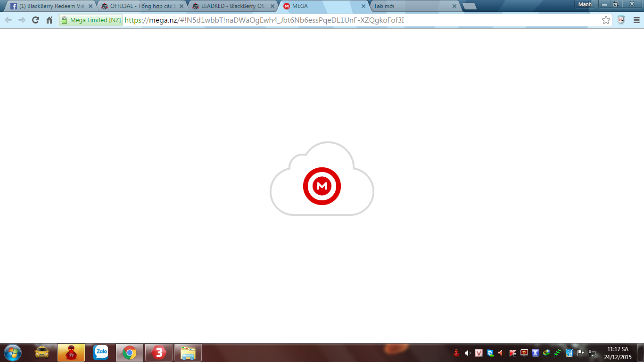The height and width of the screenshot is (362, 644).
Task: Click the red monitor tray icon
Action: [524, 353]
